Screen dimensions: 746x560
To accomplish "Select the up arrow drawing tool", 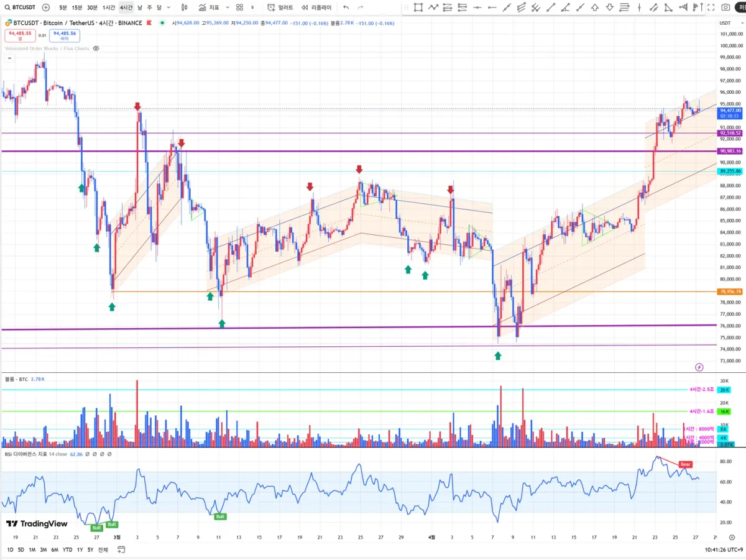I will pos(595,7).
